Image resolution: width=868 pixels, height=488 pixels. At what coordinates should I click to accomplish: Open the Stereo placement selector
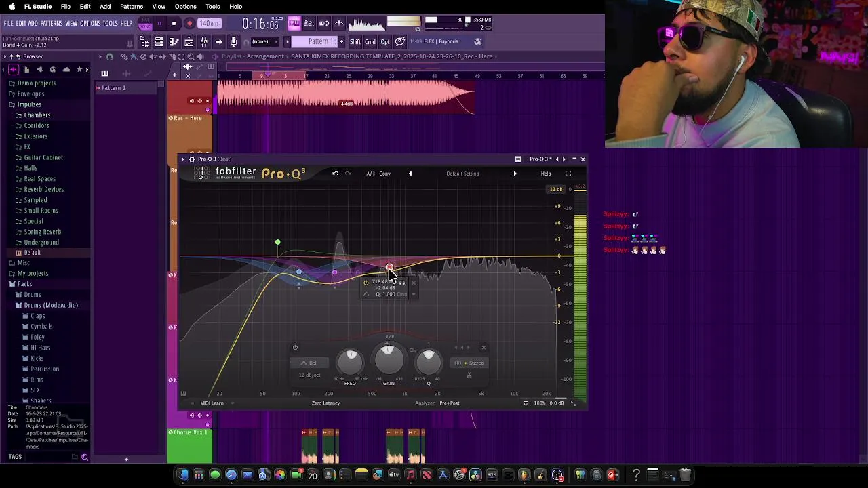coord(469,363)
